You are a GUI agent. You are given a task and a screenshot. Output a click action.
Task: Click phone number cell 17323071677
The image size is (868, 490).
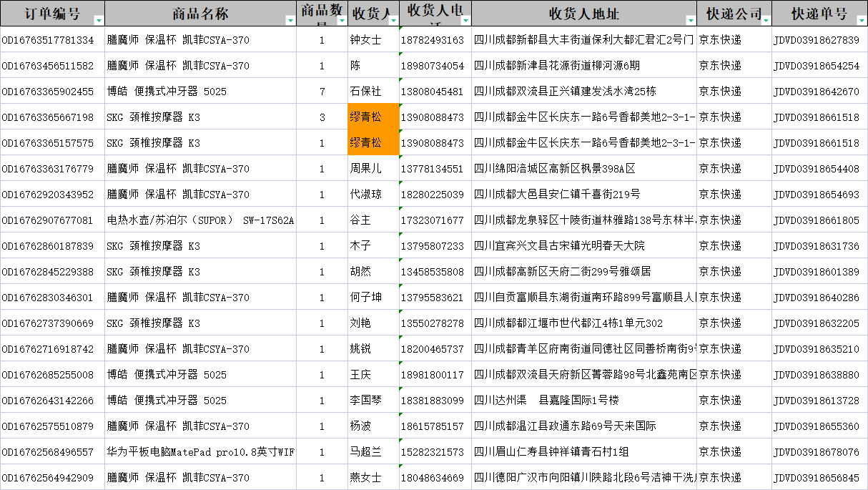[435, 220]
